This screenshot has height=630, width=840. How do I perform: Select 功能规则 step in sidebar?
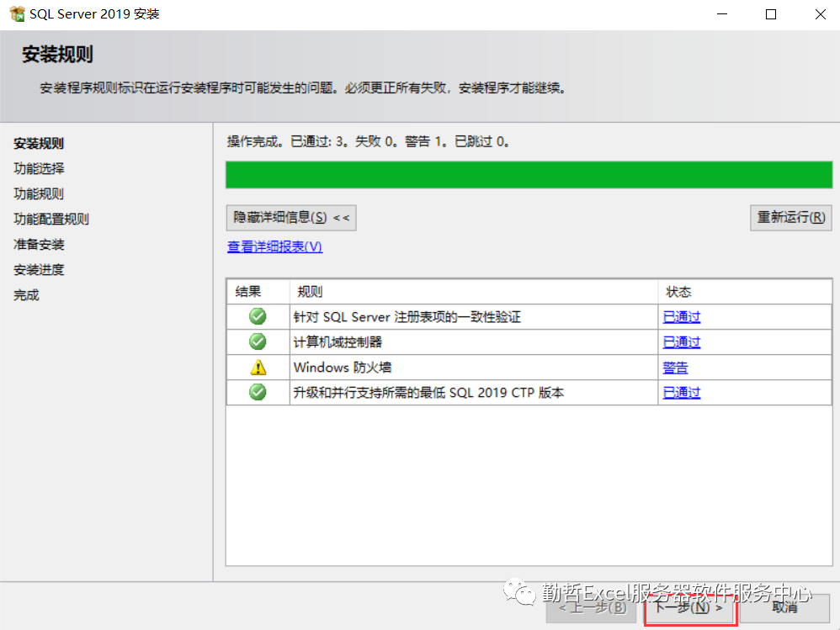(x=39, y=193)
